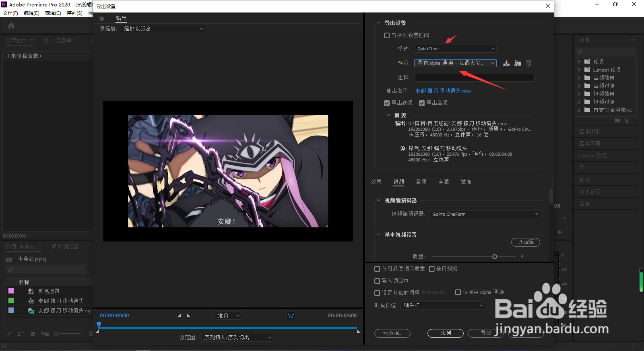
Task: Set out point triangle marker button
Action: pyautogui.click(x=188, y=316)
